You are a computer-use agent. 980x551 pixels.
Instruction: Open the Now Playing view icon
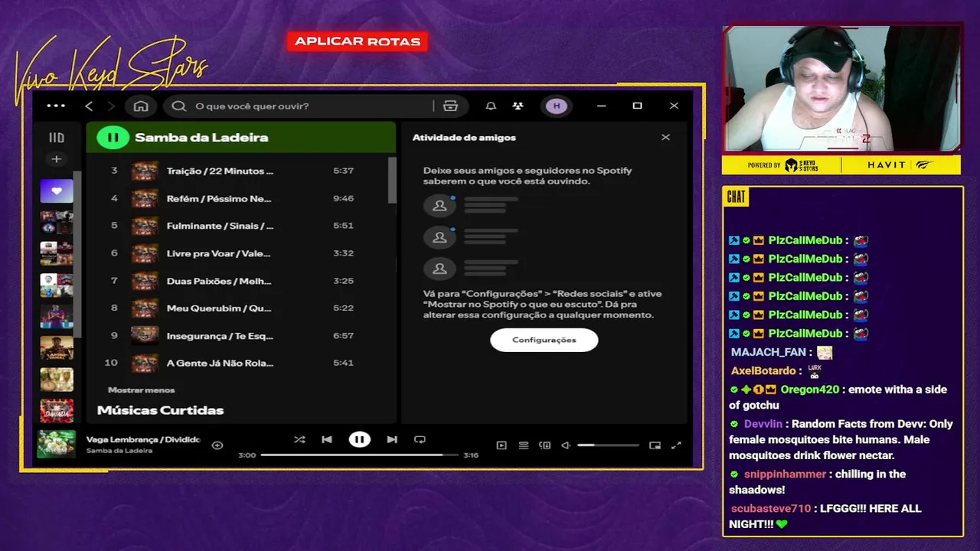(501, 445)
